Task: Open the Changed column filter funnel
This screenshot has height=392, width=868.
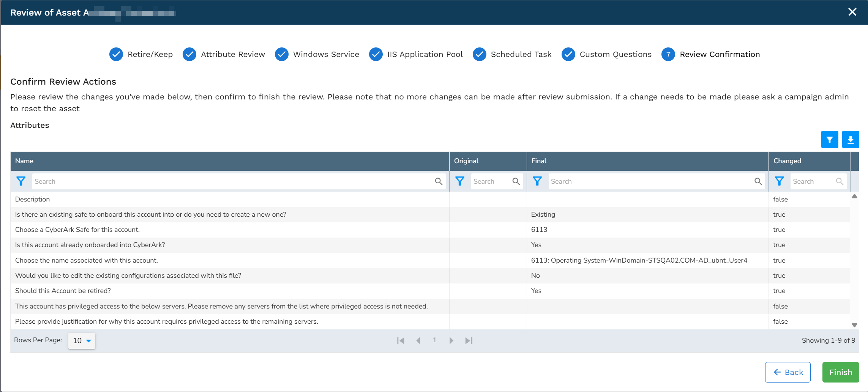Action: (780, 181)
